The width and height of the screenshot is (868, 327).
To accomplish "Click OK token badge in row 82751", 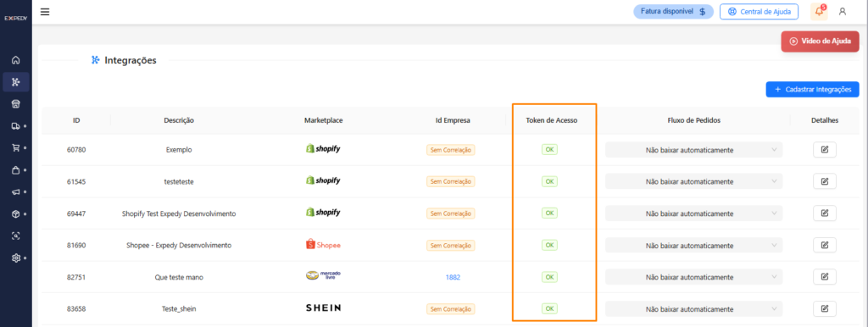I will coord(549,277).
